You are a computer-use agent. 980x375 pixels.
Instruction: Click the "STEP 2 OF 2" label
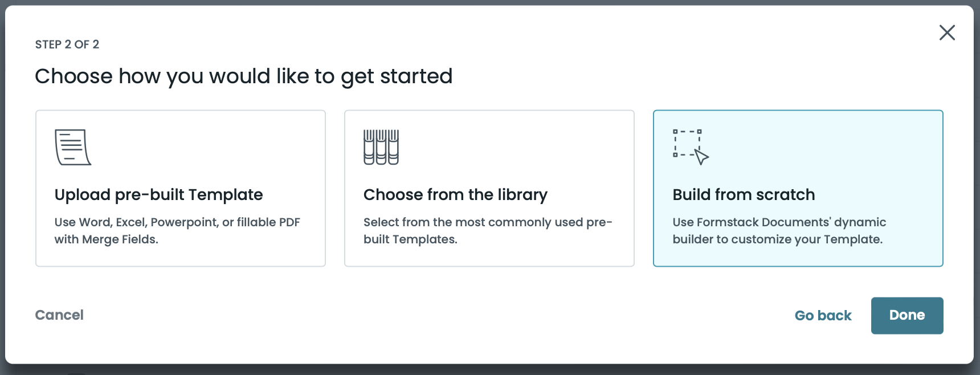(67, 44)
